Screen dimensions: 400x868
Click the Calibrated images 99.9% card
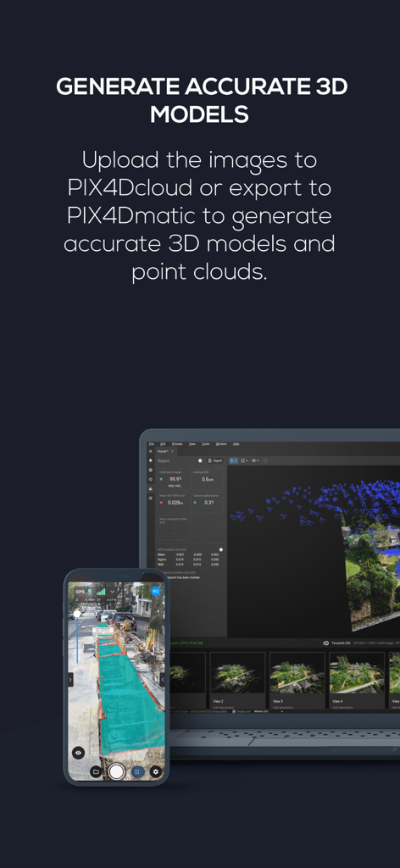(x=174, y=479)
